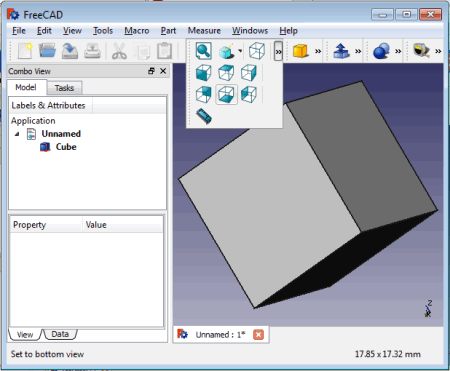Close the Combo View panel

pos(163,71)
